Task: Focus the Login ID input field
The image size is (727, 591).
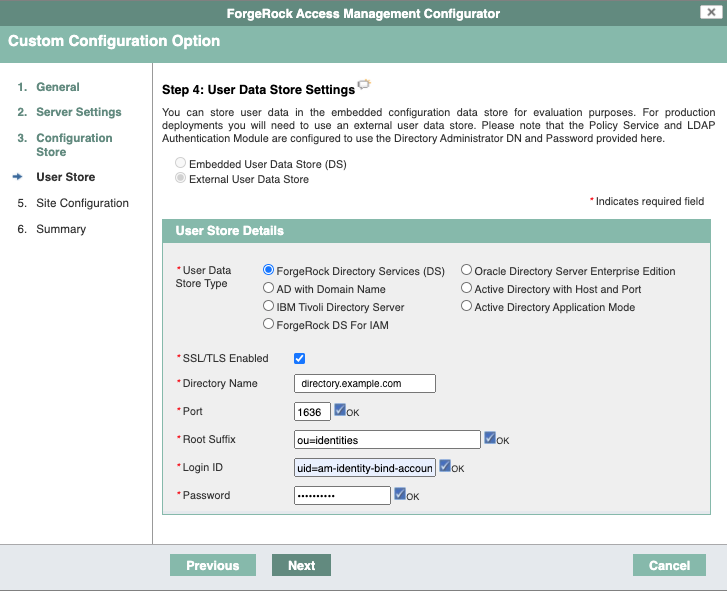Action: (365, 468)
